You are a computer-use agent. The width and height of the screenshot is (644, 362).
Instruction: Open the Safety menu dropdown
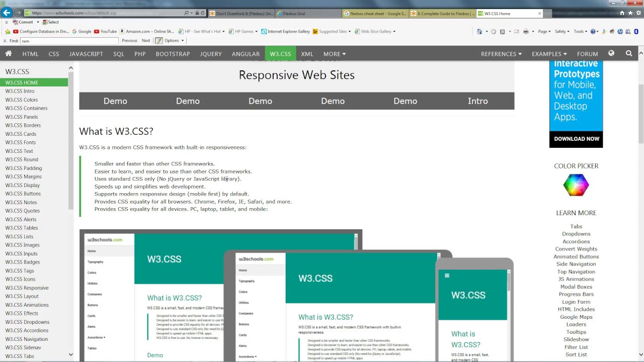click(x=562, y=31)
